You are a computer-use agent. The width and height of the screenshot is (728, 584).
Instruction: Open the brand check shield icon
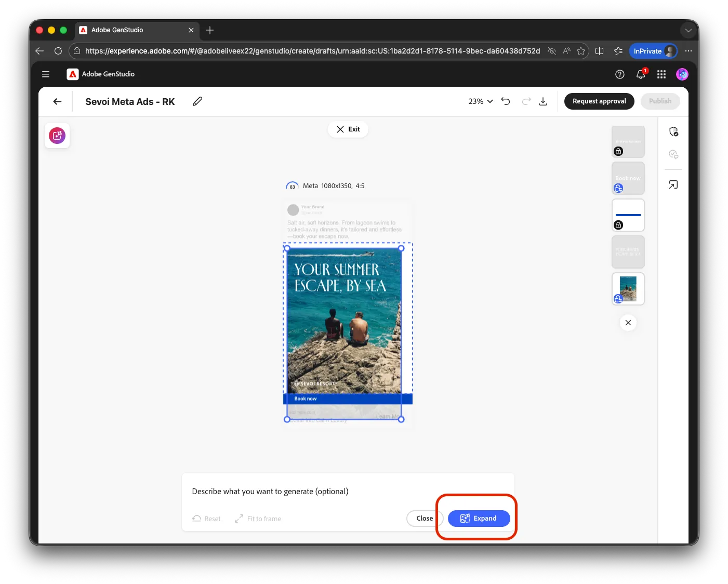(673, 131)
